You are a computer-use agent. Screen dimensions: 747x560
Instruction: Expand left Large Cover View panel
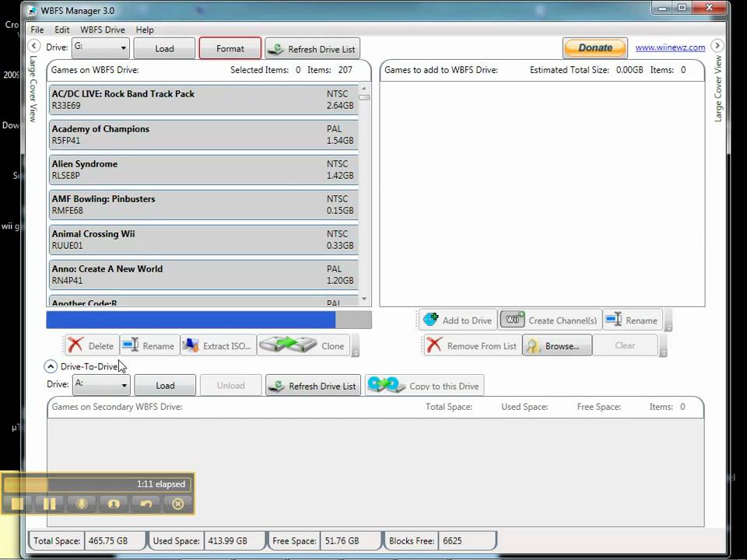click(x=33, y=45)
